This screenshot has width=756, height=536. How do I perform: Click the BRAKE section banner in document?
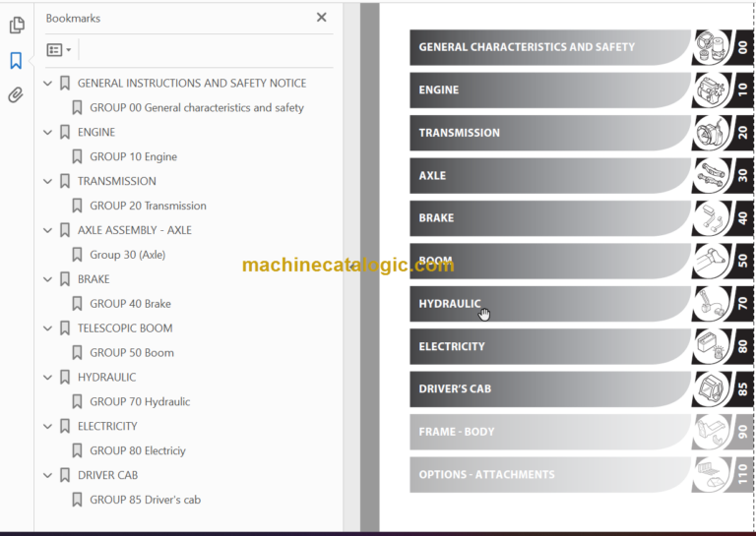click(550, 218)
